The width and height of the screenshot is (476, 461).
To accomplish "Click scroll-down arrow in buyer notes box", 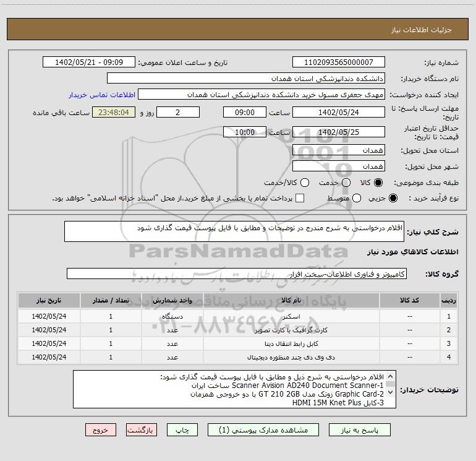I will tap(390, 392).
